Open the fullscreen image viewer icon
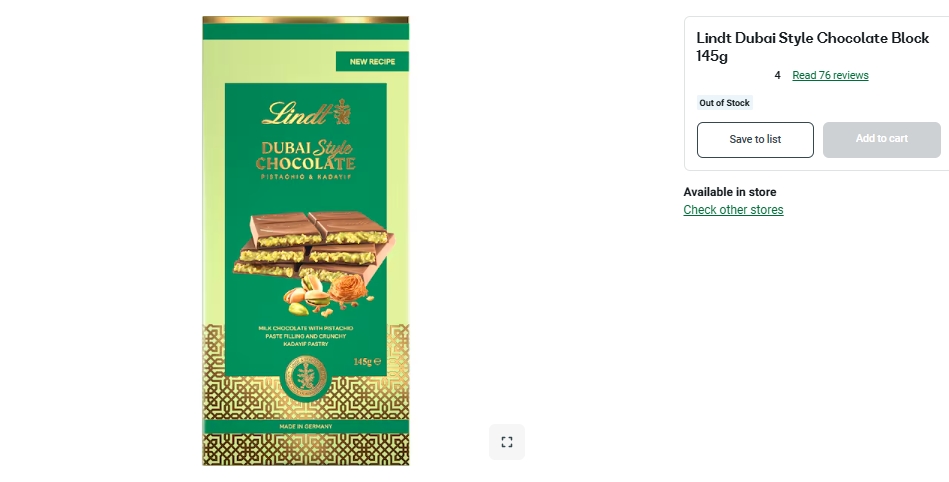This screenshot has height=482, width=949. click(507, 442)
